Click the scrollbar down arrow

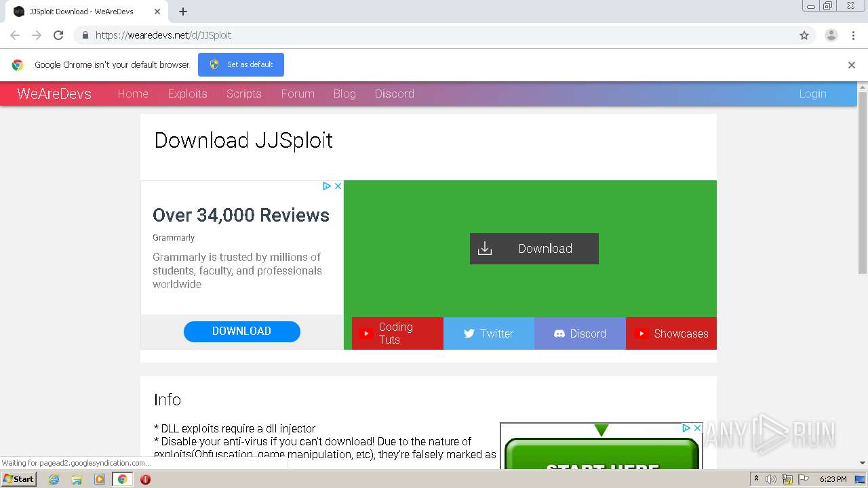[863, 463]
